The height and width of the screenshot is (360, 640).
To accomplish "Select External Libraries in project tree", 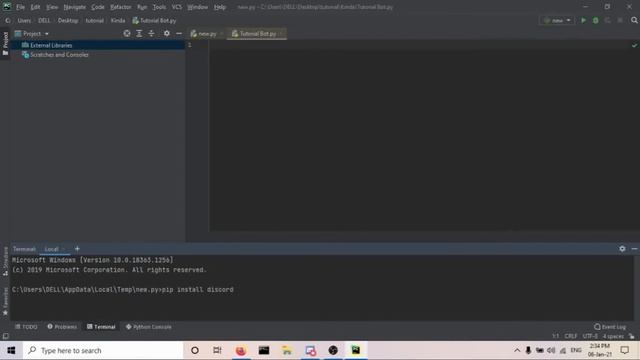I will (51, 45).
